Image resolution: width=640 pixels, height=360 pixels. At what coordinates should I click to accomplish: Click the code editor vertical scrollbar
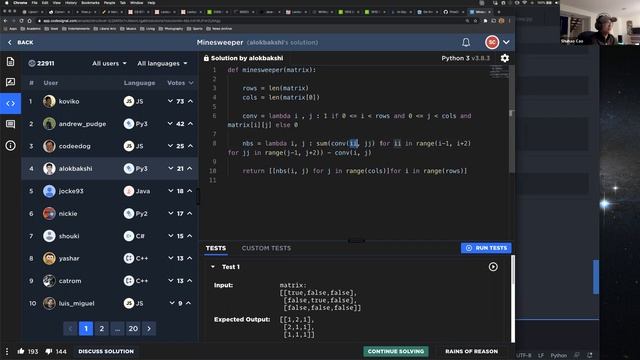click(512, 120)
